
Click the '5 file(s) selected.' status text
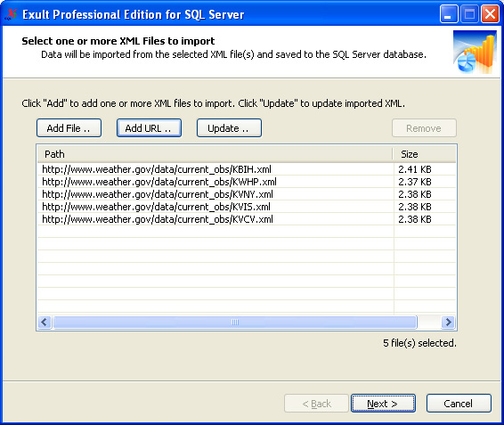(419, 343)
